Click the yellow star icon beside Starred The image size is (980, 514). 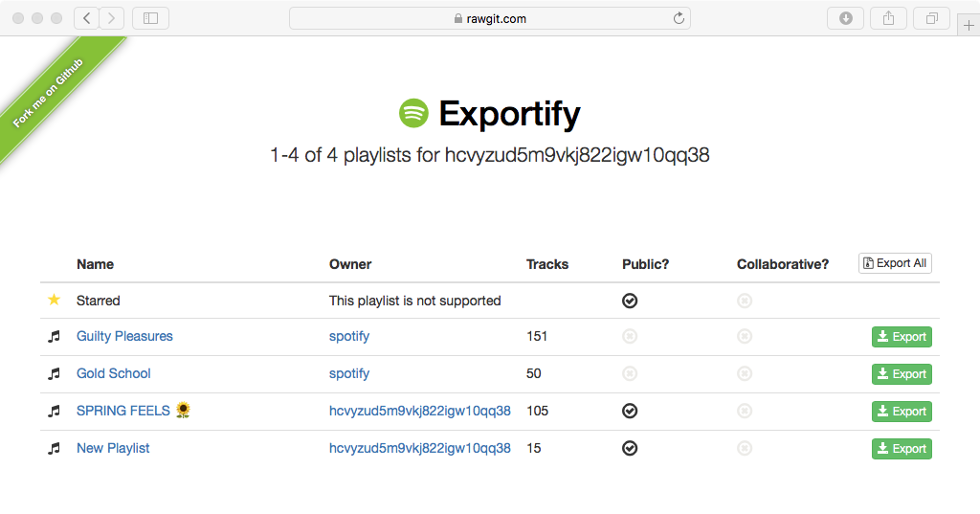click(55, 300)
